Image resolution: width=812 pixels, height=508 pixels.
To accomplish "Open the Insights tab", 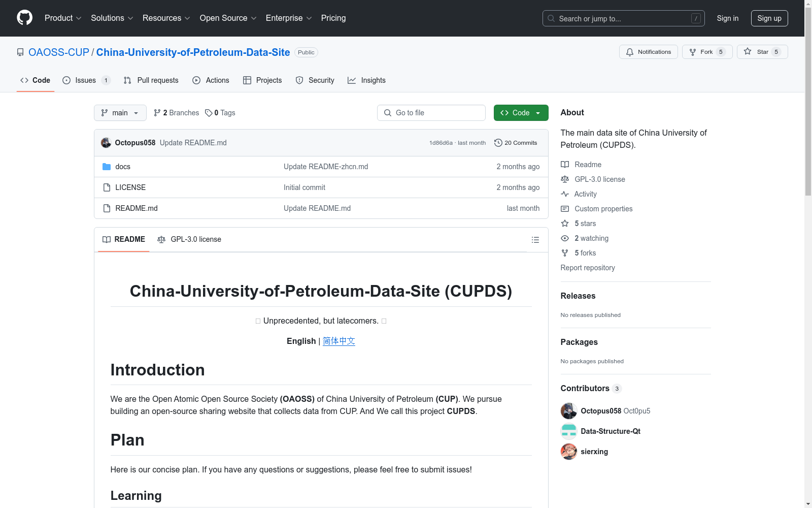I will [366, 80].
